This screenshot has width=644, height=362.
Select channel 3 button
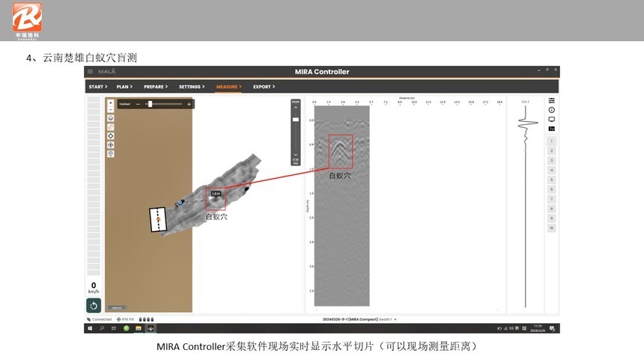pyautogui.click(x=552, y=161)
